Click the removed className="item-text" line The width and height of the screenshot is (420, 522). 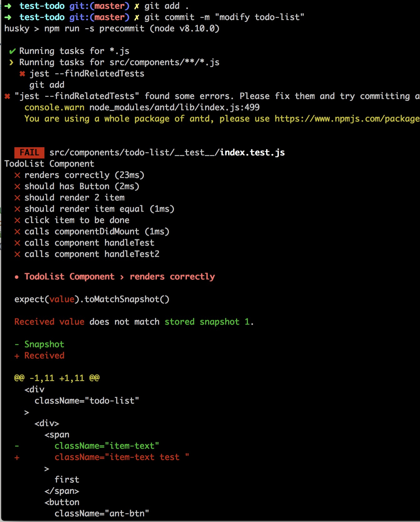(x=107, y=446)
